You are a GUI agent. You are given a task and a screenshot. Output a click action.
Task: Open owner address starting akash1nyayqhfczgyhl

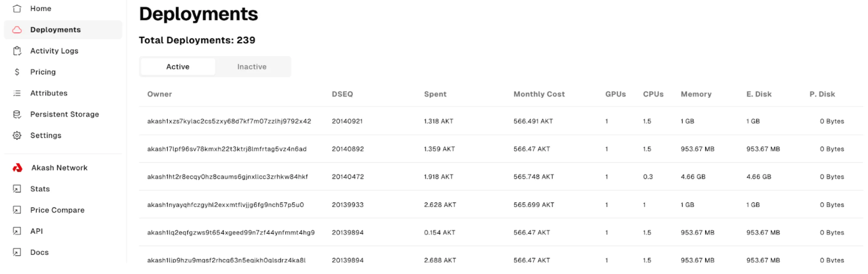pos(225,205)
